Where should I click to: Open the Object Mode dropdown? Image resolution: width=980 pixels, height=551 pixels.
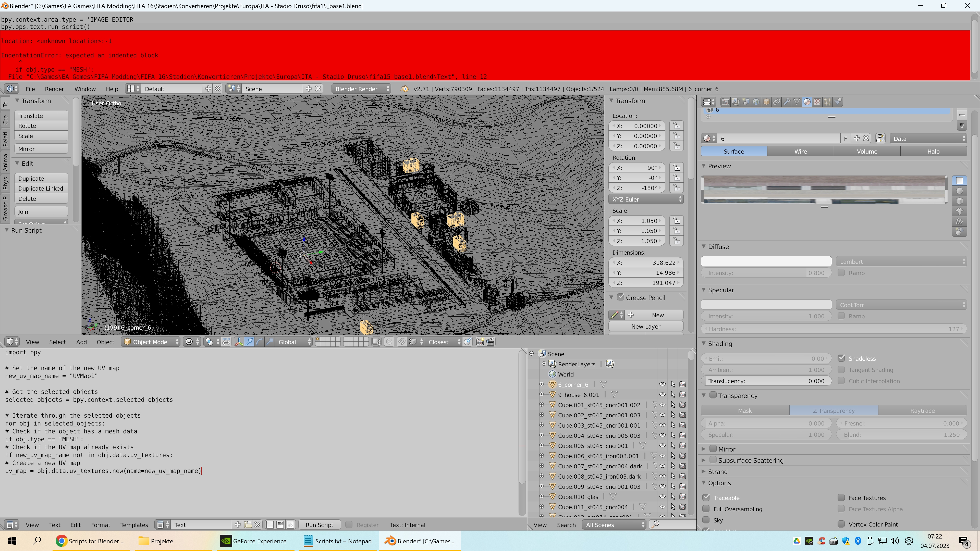[151, 342]
